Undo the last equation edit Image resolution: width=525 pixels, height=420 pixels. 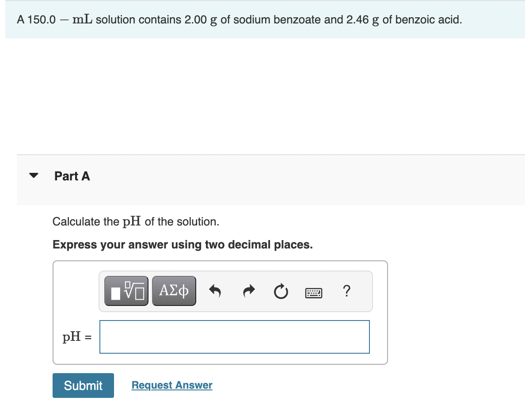(215, 290)
